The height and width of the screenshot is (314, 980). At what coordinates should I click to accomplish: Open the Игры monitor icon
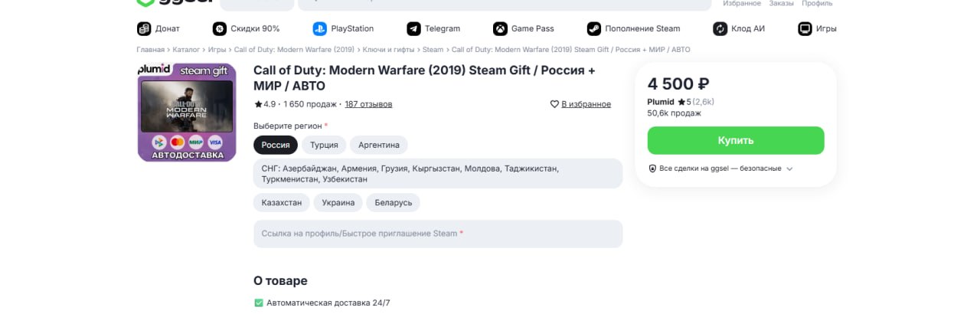click(x=805, y=29)
